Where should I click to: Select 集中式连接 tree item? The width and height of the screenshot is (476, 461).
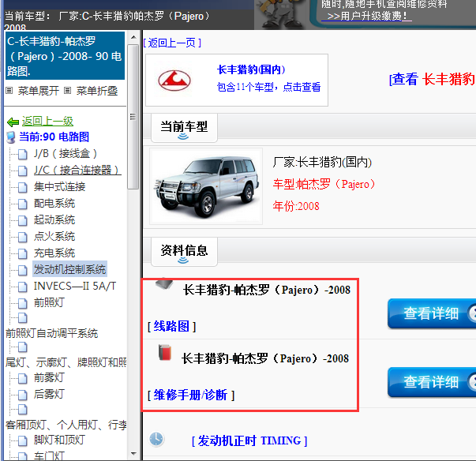tap(59, 187)
